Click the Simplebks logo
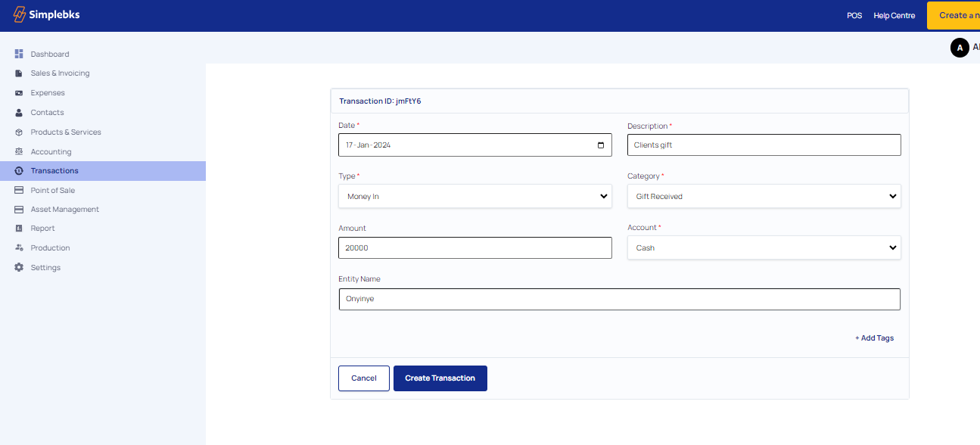The image size is (980, 445). [46, 14]
